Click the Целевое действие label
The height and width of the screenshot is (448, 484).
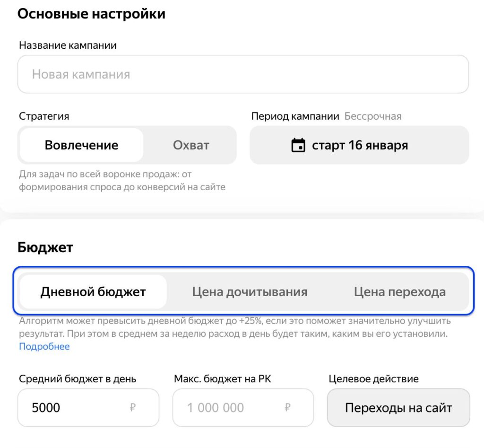click(x=373, y=379)
